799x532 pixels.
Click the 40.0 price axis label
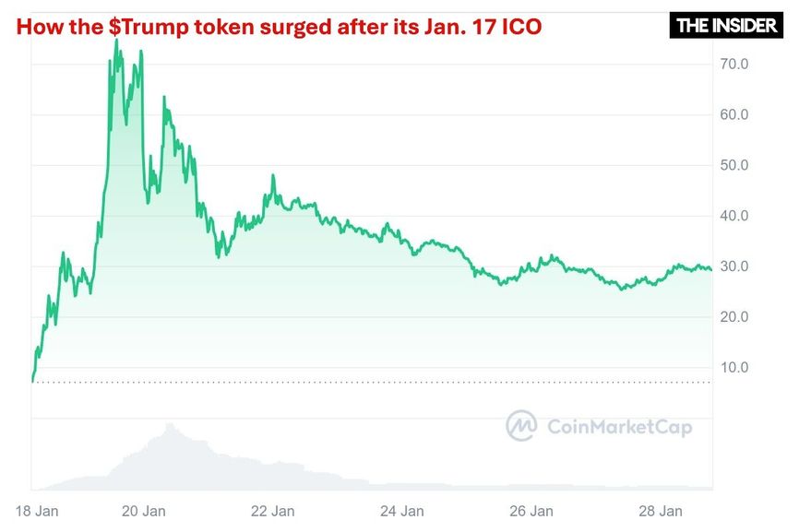pos(734,216)
